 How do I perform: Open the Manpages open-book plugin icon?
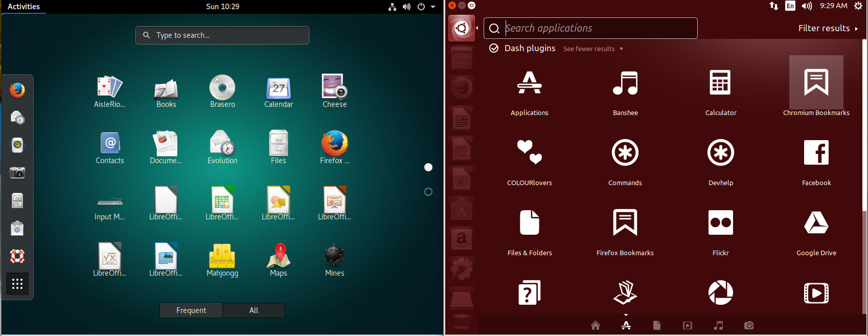(625, 293)
